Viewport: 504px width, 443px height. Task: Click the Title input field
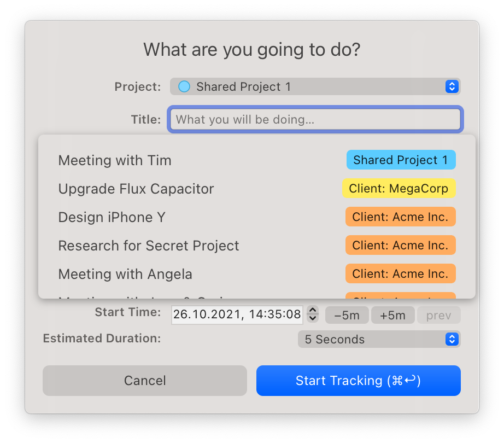314,119
